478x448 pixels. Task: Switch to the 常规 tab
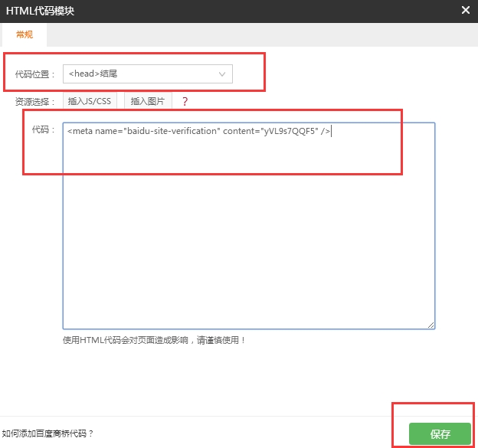[25, 34]
